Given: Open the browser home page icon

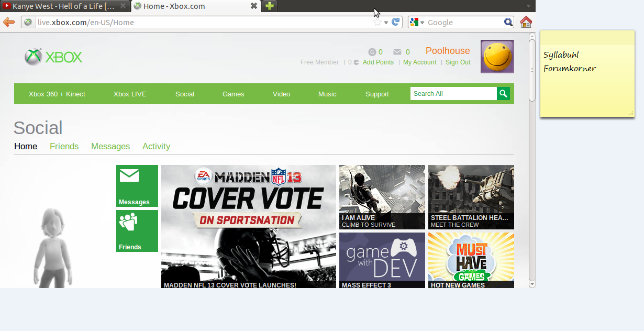Looking at the screenshot, I should (x=526, y=22).
